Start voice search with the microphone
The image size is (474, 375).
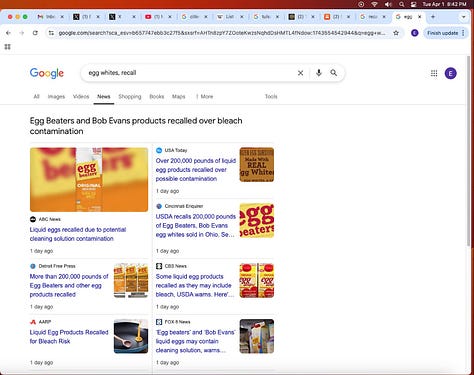(319, 73)
